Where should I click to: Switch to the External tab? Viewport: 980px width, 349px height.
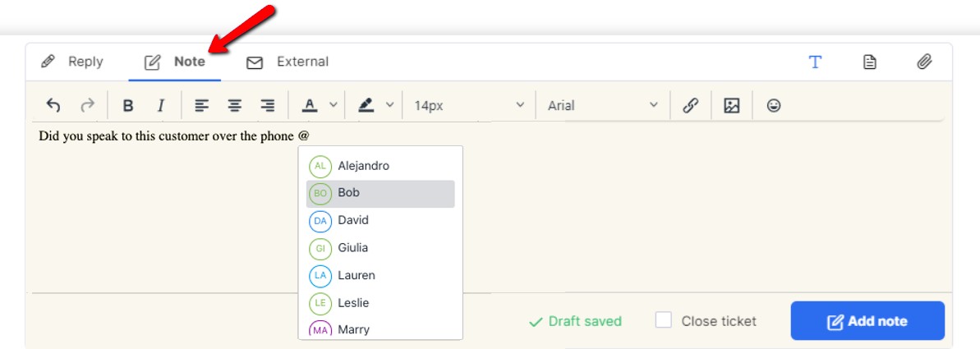click(287, 62)
